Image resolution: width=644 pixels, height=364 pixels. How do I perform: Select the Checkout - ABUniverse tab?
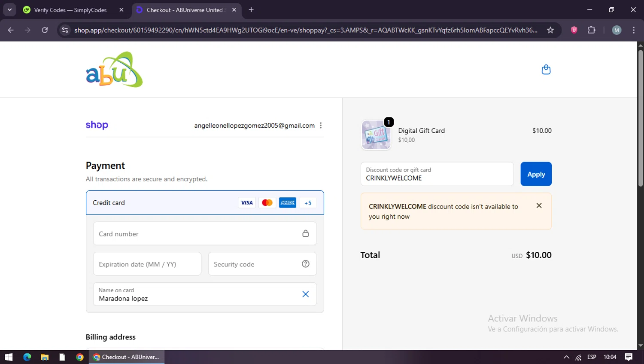coord(187,10)
